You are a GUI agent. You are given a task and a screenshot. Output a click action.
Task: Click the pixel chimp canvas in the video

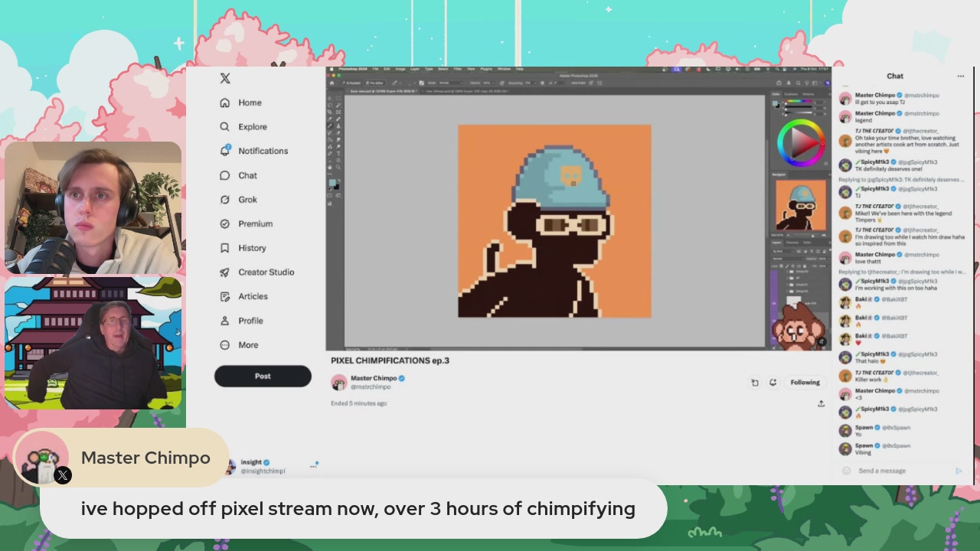pyautogui.click(x=554, y=221)
